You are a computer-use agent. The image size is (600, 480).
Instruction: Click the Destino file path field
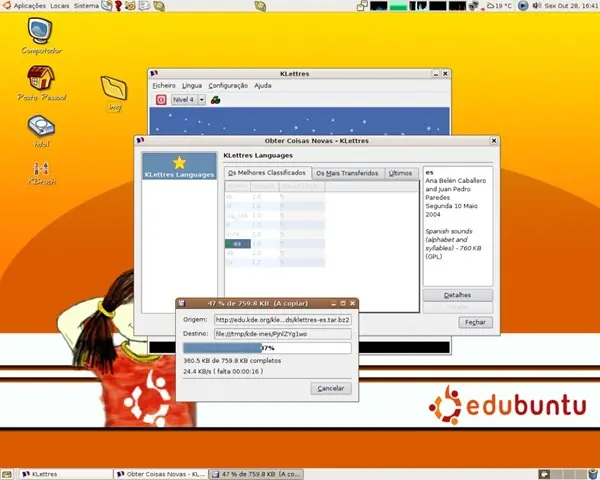coord(282,334)
